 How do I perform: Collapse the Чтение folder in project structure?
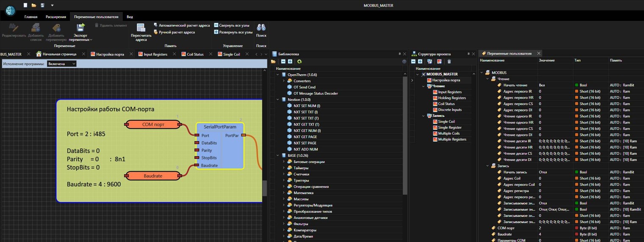[x=423, y=86]
